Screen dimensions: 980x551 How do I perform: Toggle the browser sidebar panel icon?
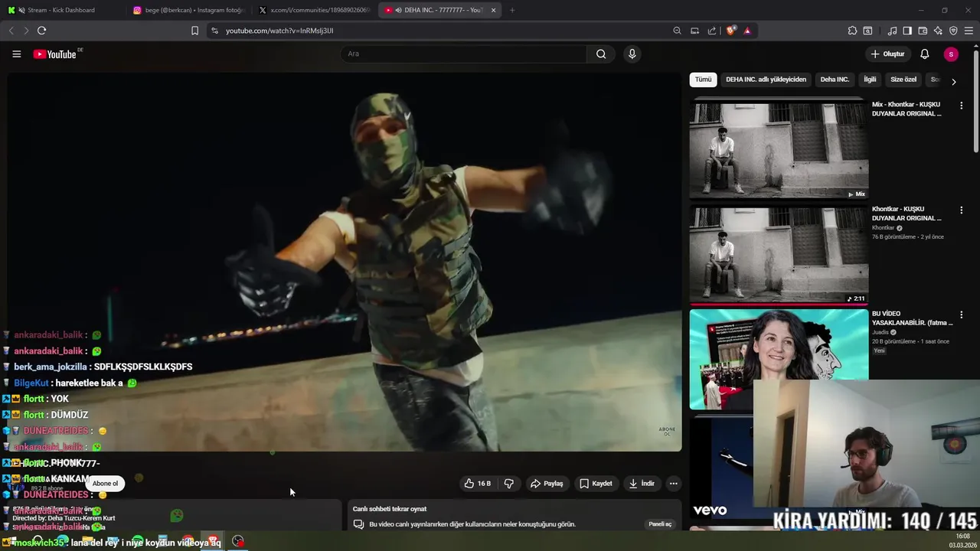907,31
